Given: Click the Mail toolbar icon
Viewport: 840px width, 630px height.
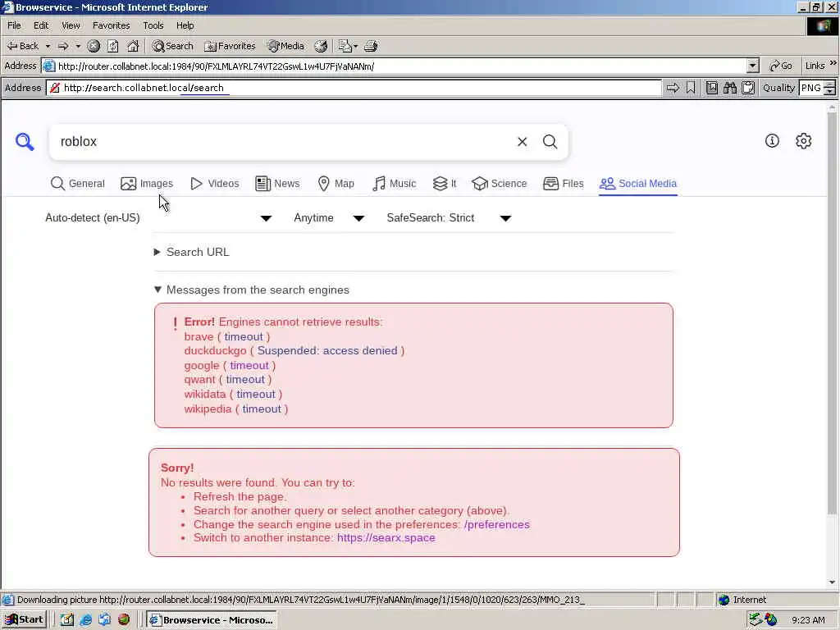Looking at the screenshot, I should 345,46.
